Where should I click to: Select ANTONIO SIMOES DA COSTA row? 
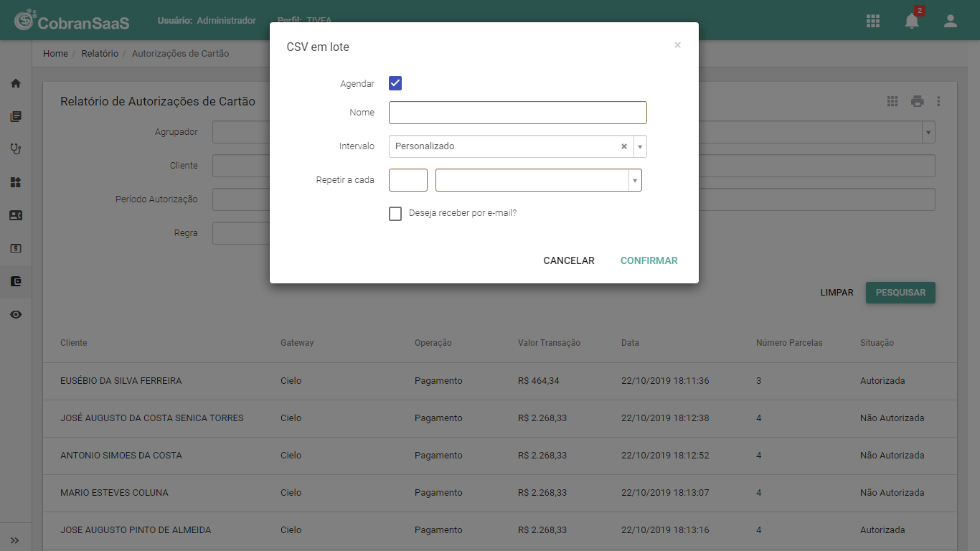(500, 456)
